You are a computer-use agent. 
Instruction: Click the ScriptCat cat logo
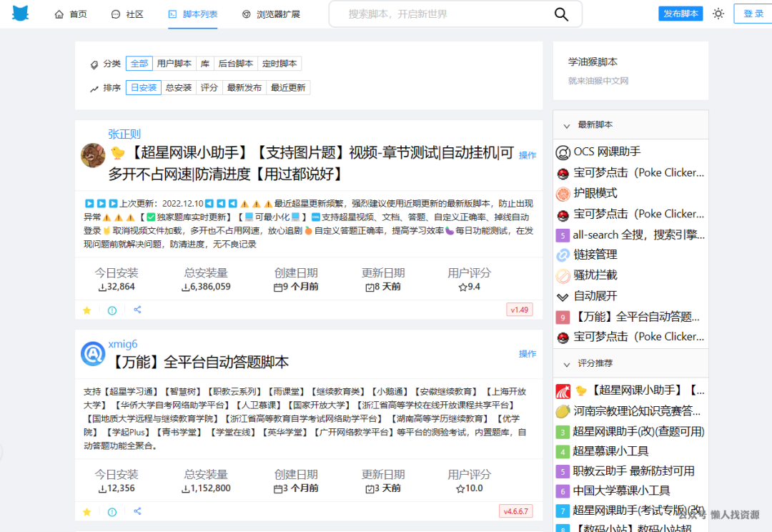20,14
